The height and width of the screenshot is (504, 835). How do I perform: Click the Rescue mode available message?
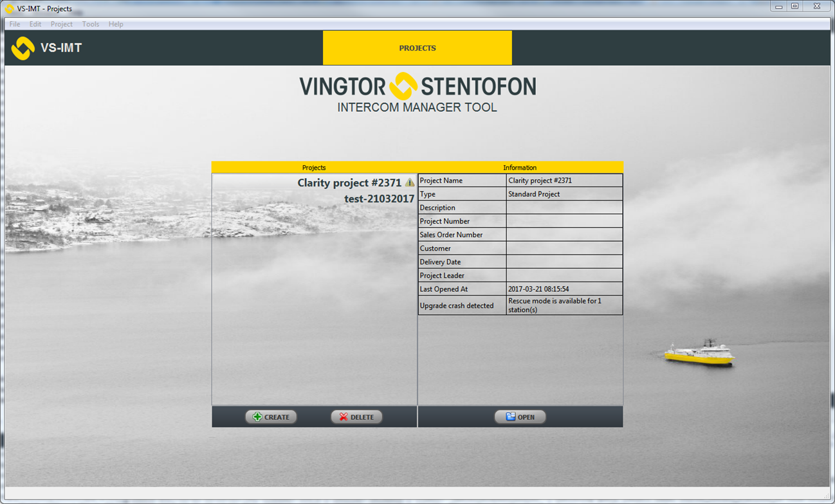[564, 305]
